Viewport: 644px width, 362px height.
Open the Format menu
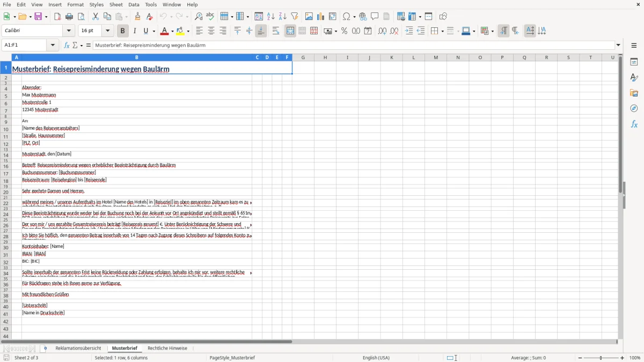tap(75, 4)
